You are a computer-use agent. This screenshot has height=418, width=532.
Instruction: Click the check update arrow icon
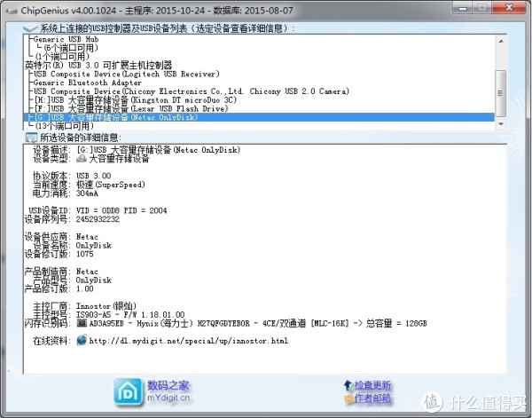tap(348, 385)
